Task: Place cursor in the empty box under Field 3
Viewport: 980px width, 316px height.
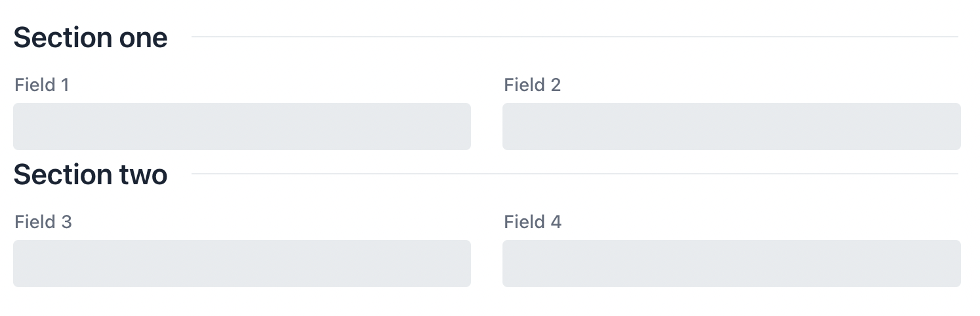Action: [x=242, y=264]
